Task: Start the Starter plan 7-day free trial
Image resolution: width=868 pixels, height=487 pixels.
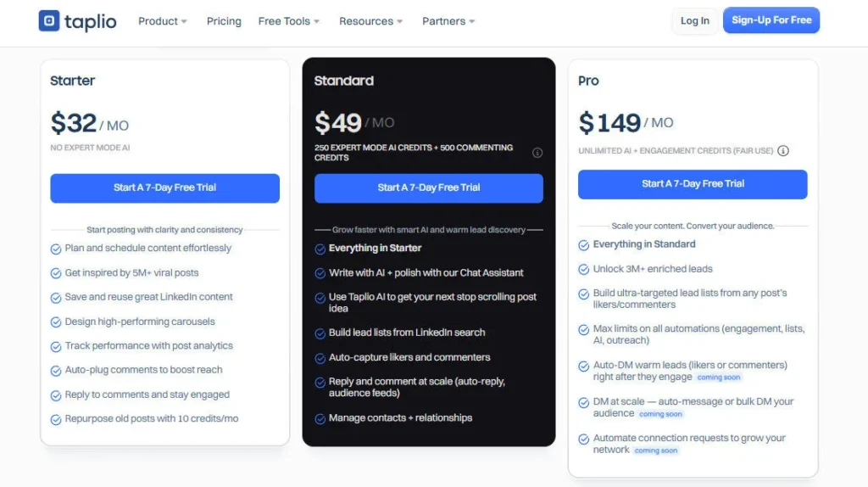Action: click(164, 188)
